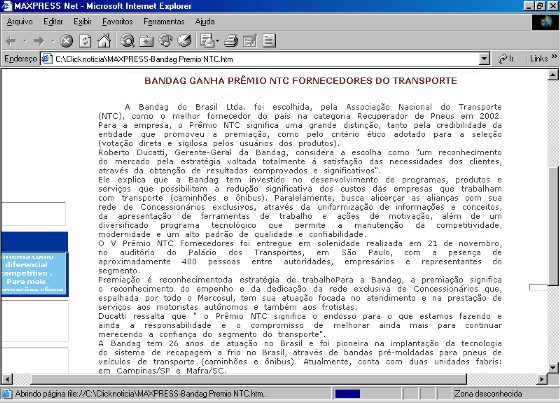Screen dimensions: 560x403
Task: Click the line starting 'A Bandag tem 26 anos'
Action: coord(300,344)
